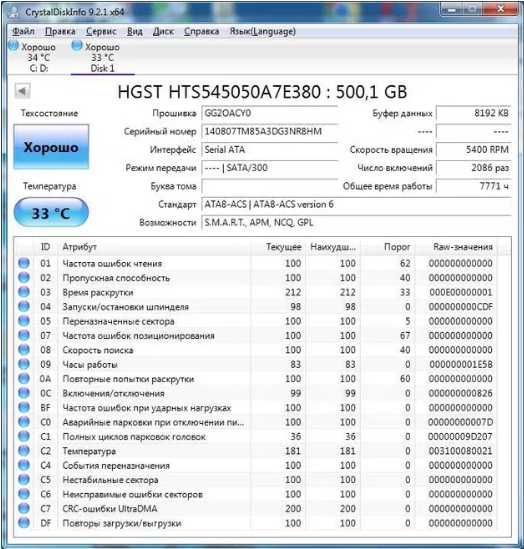
Task: Click the Raw-значения column header
Action: coord(456,247)
